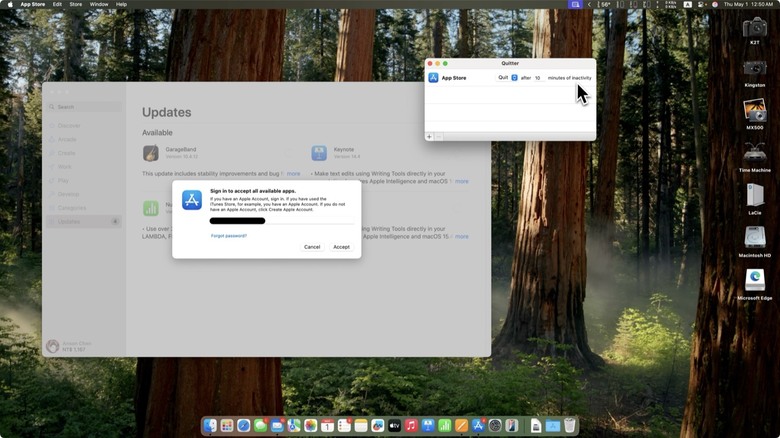
Task: Open Apple TV from the Dock
Action: click(394, 426)
